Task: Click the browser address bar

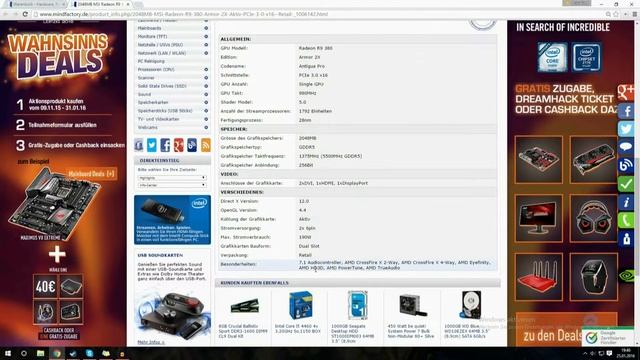Action: point(318,14)
